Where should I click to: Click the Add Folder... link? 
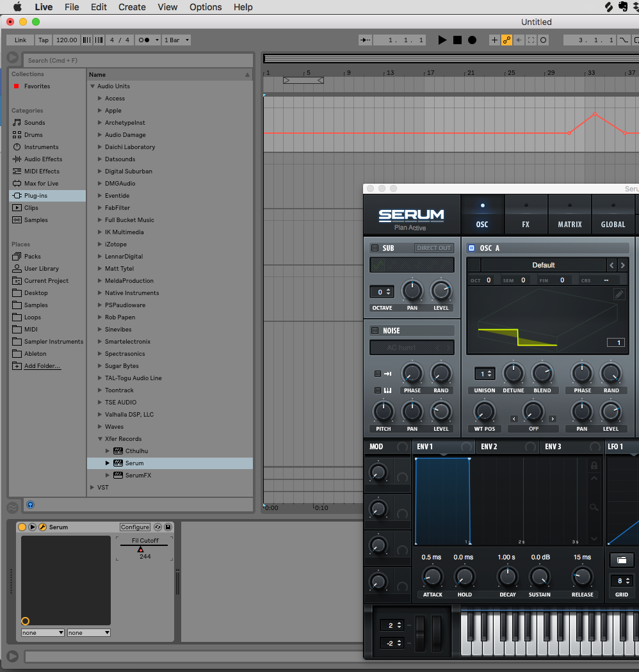click(42, 366)
